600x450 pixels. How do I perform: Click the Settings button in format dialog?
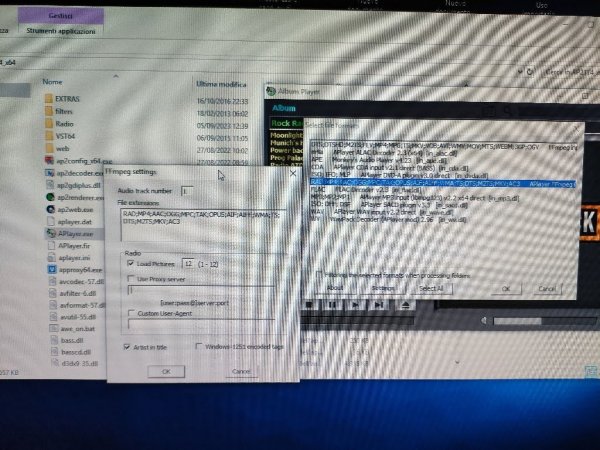[x=383, y=288]
